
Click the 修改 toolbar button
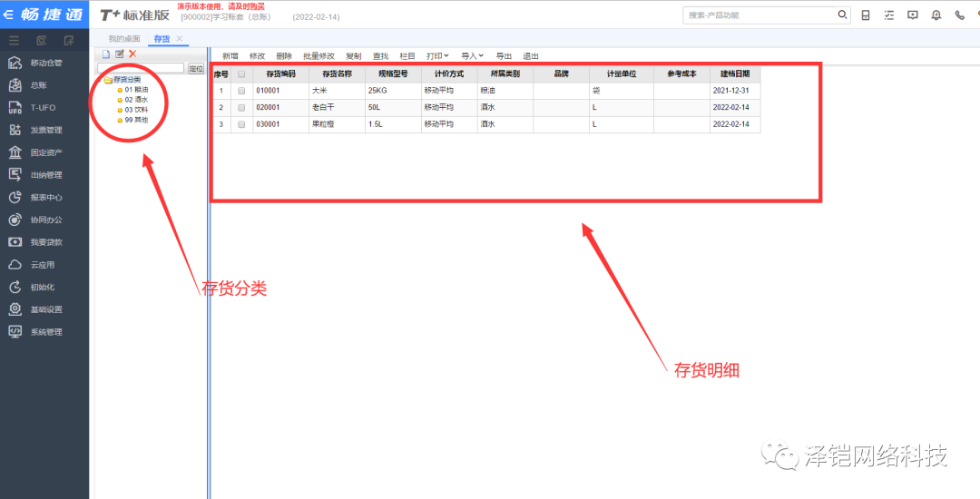(x=257, y=55)
